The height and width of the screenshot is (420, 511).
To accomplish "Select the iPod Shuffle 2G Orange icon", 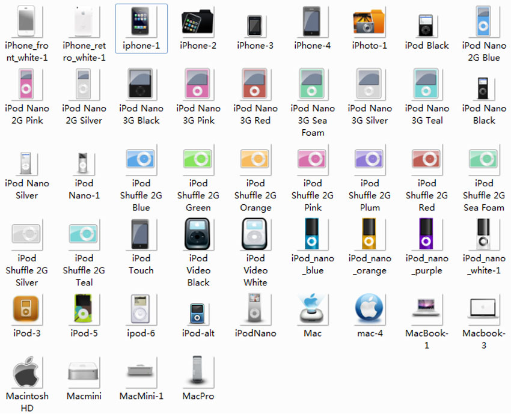I will click(254, 159).
